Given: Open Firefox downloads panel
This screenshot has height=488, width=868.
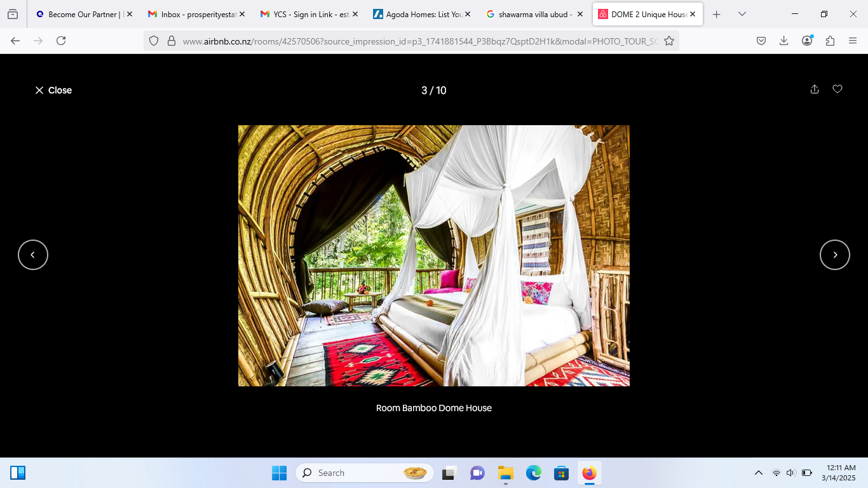Looking at the screenshot, I should (784, 41).
